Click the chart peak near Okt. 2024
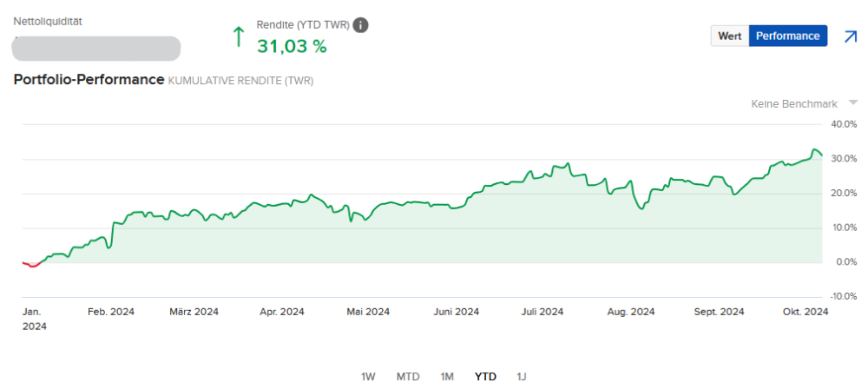The width and height of the screenshot is (868, 389). [x=814, y=151]
